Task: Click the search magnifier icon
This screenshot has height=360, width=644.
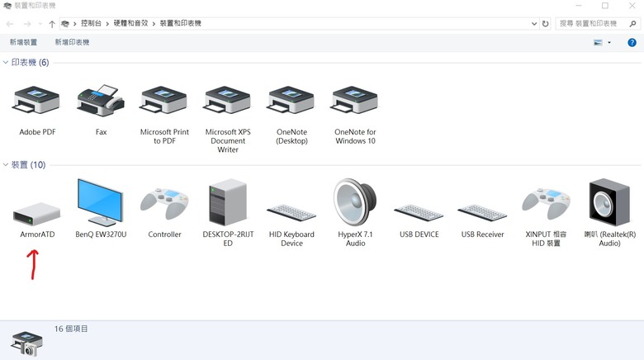Action: tap(632, 24)
